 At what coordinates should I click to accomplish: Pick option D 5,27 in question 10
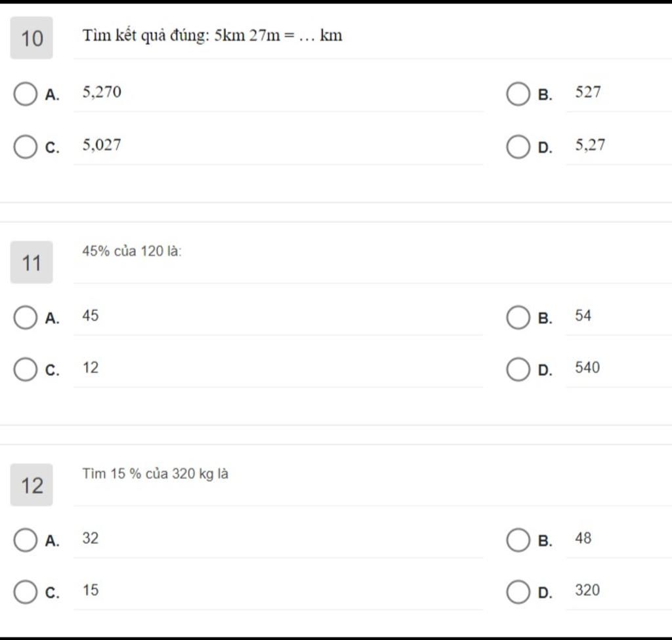coord(518,147)
